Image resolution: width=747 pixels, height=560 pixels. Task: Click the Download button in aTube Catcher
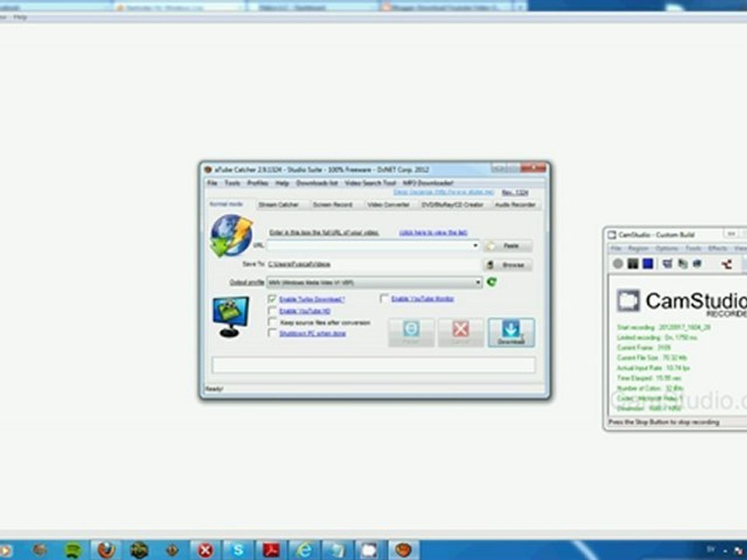[511, 332]
